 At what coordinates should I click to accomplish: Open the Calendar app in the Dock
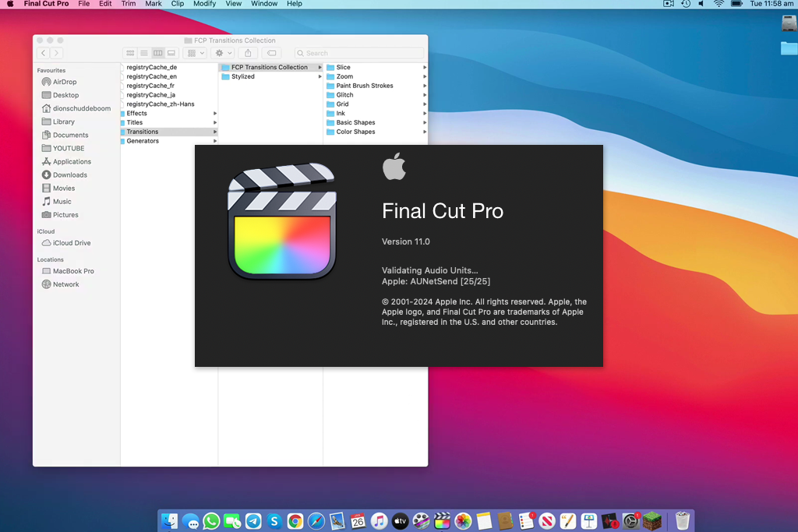(x=358, y=521)
